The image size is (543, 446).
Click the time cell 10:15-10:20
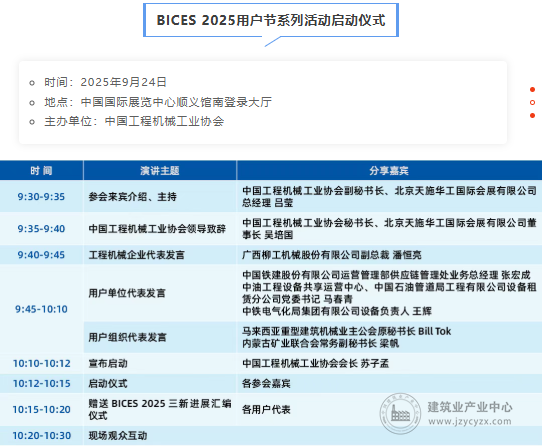pos(42,410)
